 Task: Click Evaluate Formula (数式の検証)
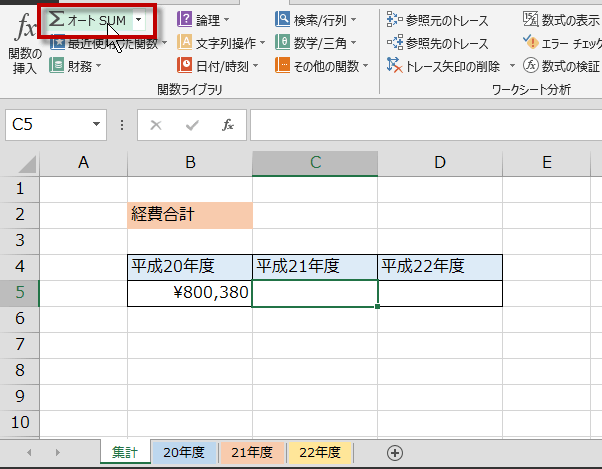coord(561,66)
